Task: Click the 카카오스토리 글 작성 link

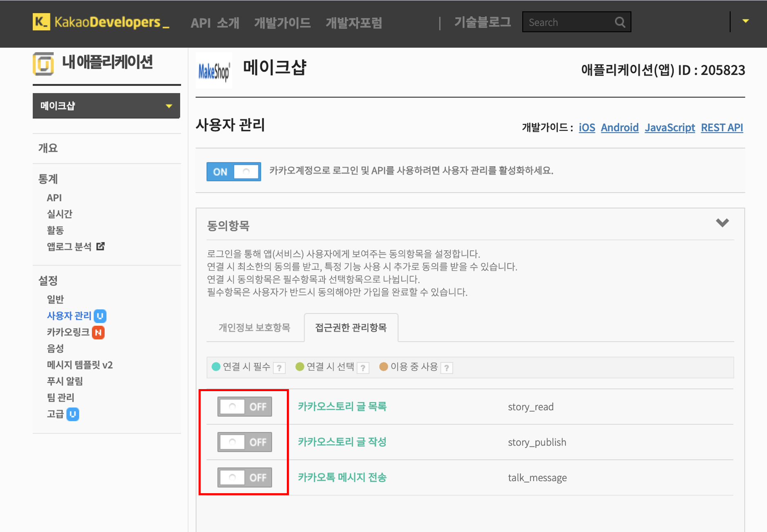Action: [342, 442]
